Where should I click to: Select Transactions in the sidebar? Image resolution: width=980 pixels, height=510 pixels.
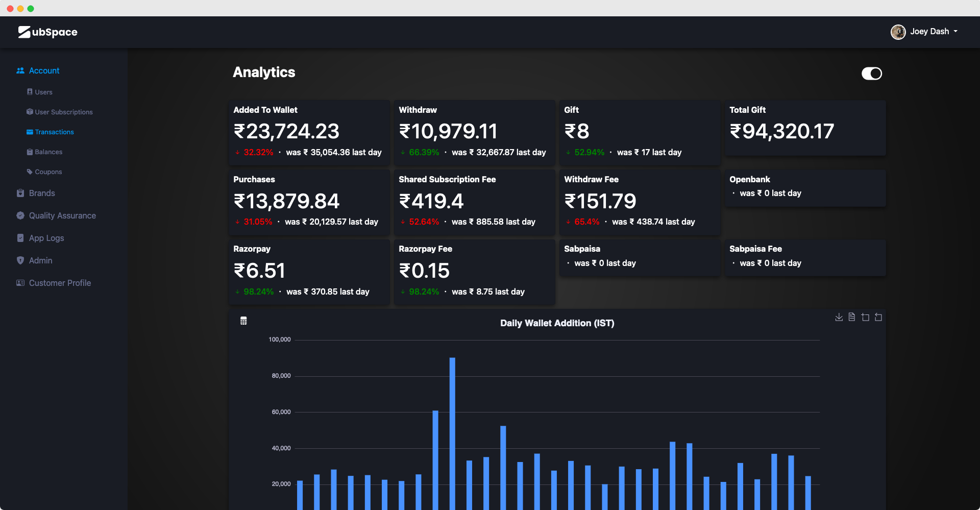(54, 132)
